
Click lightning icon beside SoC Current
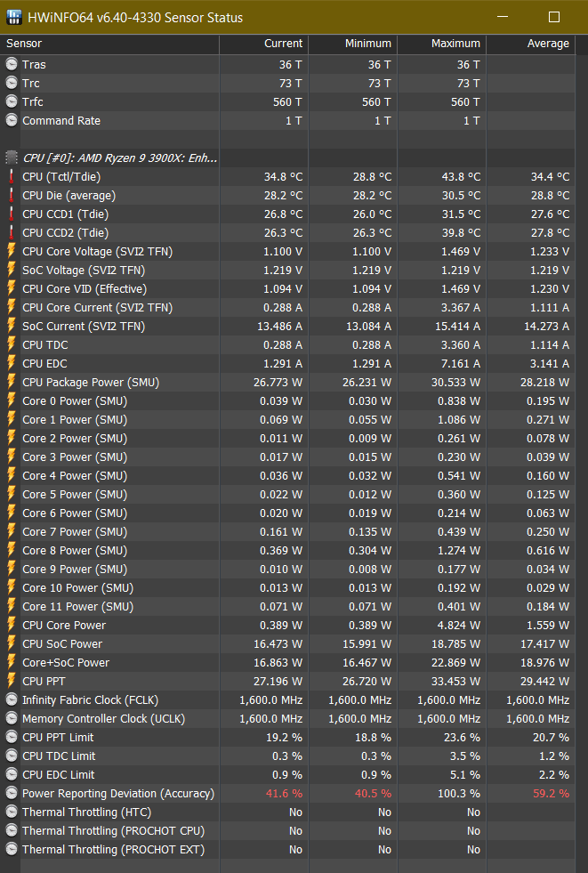(x=12, y=326)
